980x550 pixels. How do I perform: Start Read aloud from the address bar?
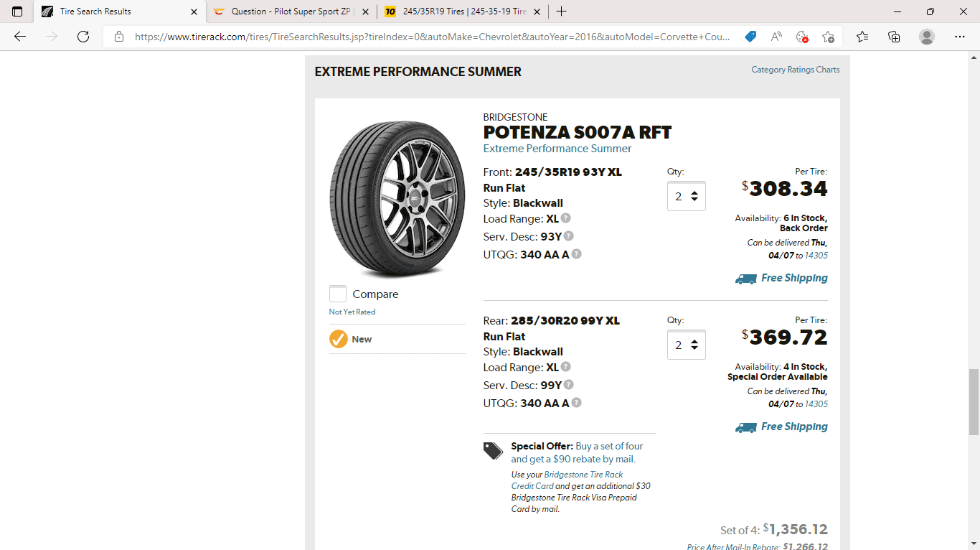tap(776, 36)
